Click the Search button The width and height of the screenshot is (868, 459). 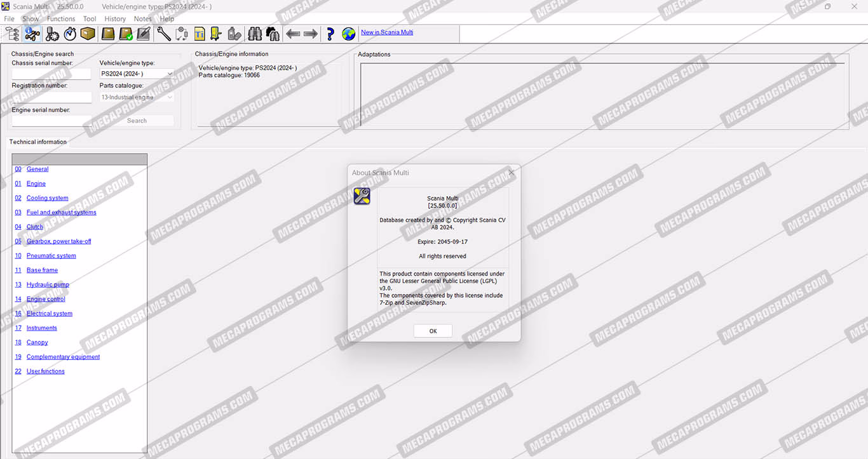click(x=137, y=121)
